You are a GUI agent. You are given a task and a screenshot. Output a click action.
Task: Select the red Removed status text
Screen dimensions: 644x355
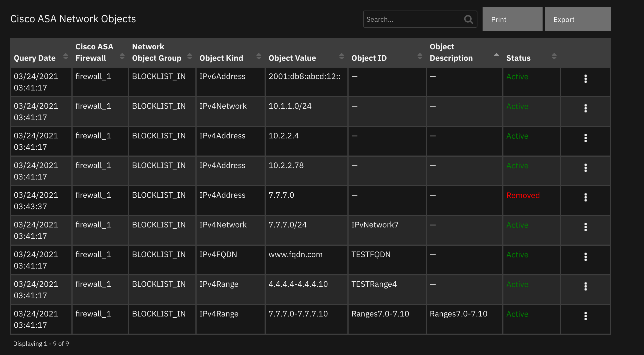[x=523, y=195]
